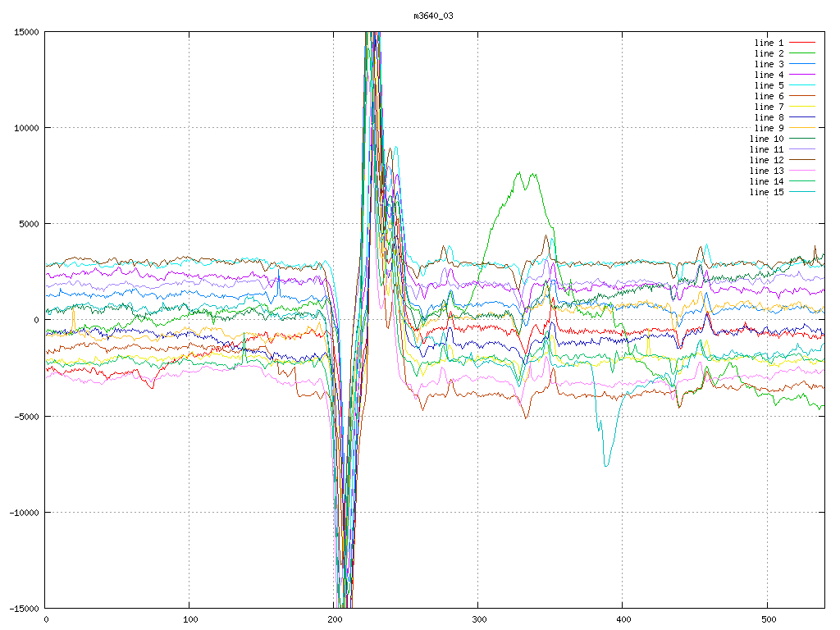
Task: Click the cyan curve's dip near x=390
Action: pos(606,465)
